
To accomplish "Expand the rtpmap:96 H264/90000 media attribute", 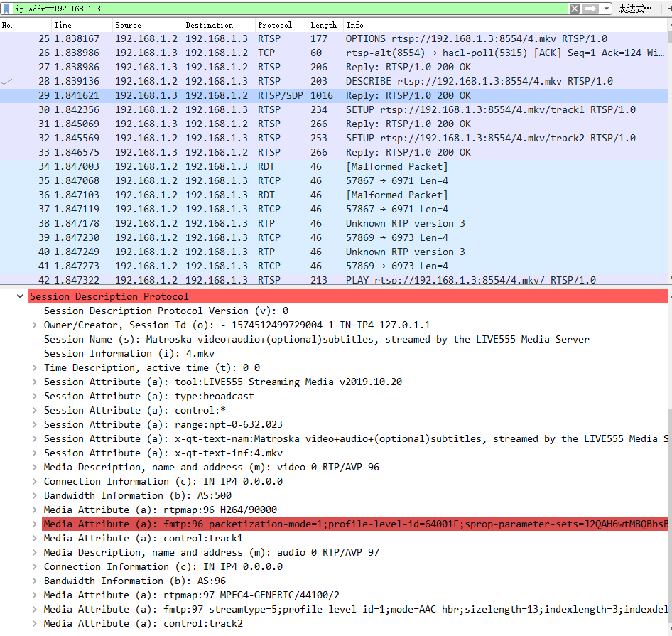I will (35, 510).
